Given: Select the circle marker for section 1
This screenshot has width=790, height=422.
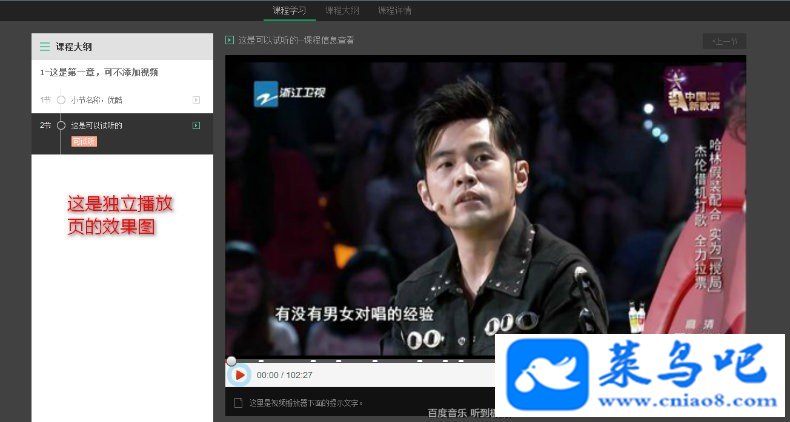Looking at the screenshot, I should [61, 100].
